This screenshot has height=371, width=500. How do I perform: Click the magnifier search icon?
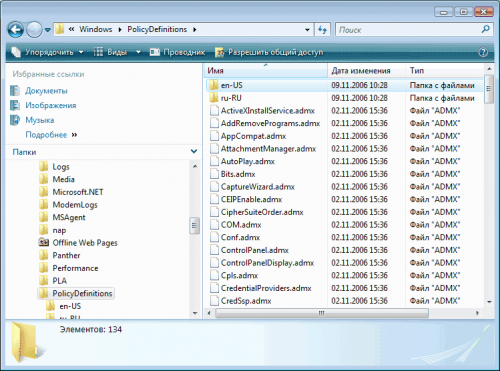486,29
